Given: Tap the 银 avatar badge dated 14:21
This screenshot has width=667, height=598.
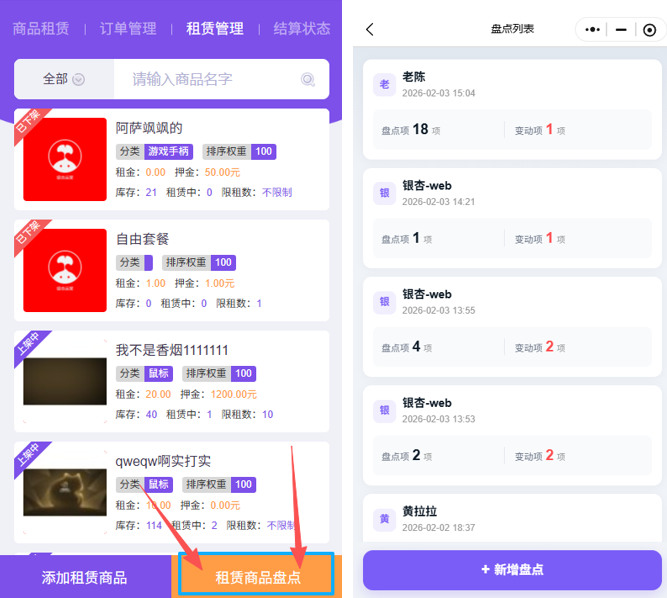Looking at the screenshot, I should click(384, 193).
